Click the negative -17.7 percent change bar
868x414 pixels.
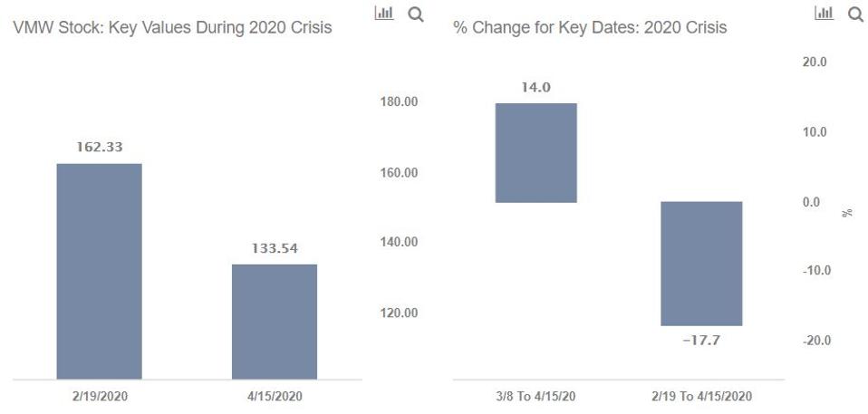coord(701,263)
